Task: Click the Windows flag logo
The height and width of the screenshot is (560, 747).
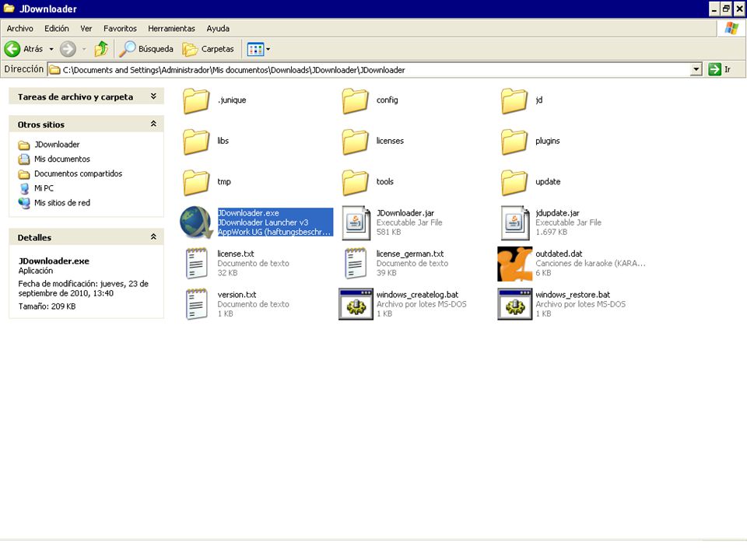Action: (731, 29)
